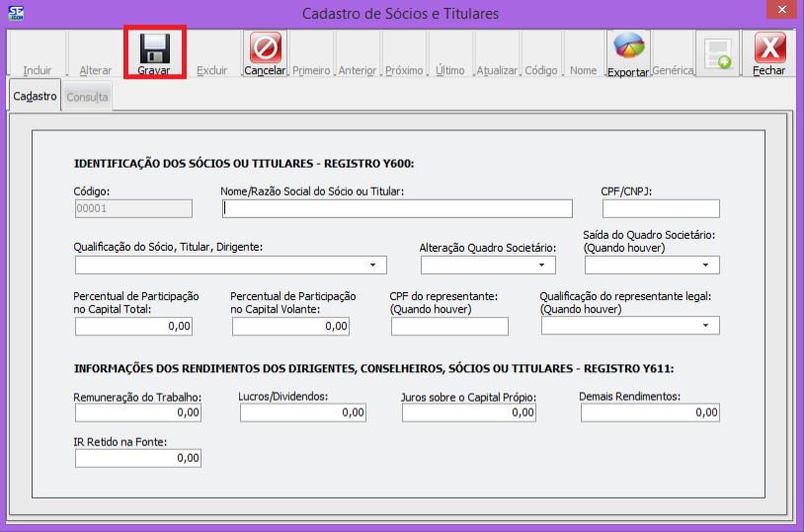805x532 pixels.
Task: Click the Gravar floppy disk icon
Action: pos(154,49)
